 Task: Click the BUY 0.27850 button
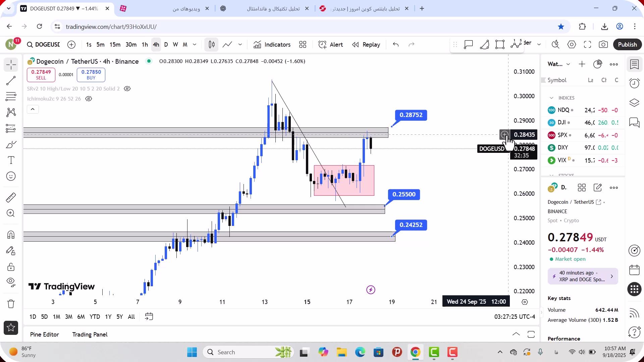pyautogui.click(x=91, y=75)
